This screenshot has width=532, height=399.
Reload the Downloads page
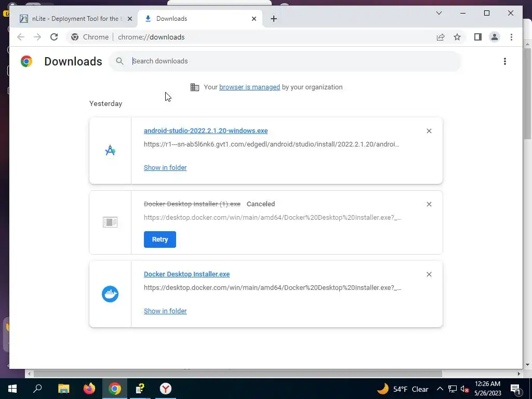[54, 37]
